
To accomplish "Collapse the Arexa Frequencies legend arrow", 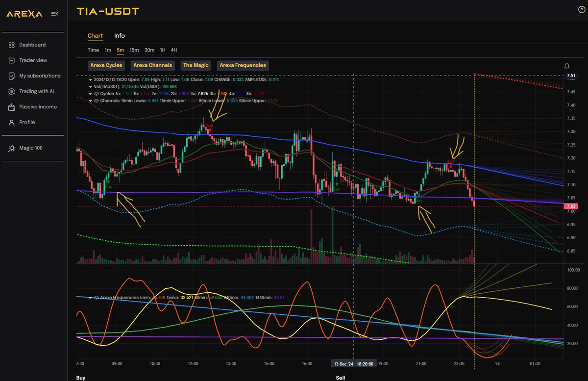I will [90, 298].
